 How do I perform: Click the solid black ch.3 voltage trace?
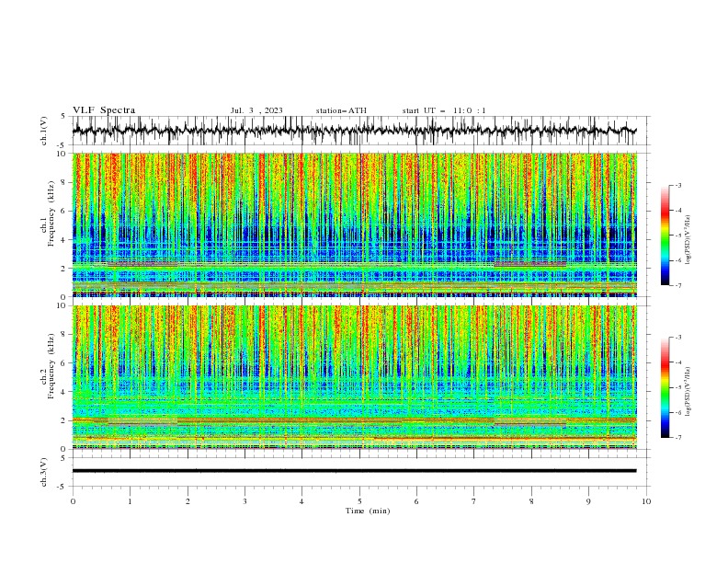pos(354,471)
